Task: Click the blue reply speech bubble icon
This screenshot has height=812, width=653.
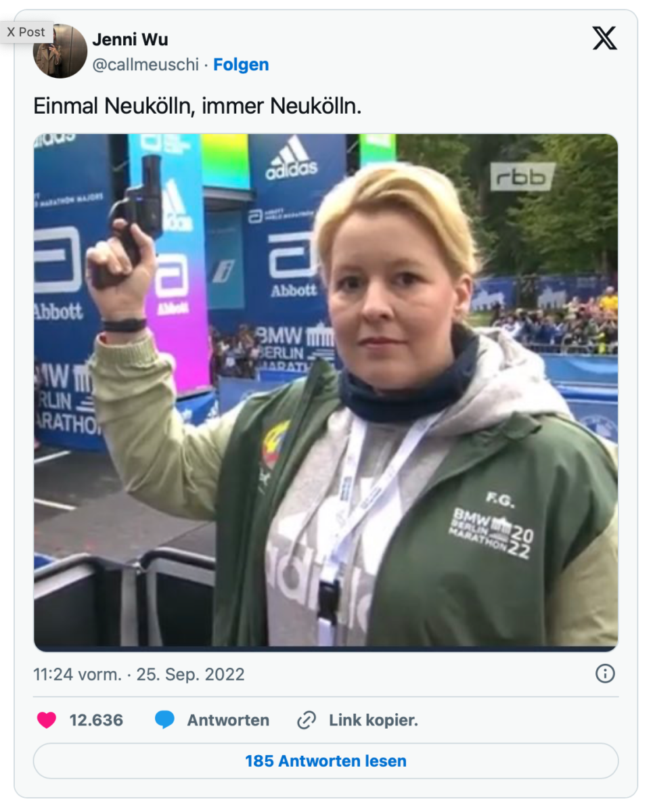Action: [x=164, y=720]
